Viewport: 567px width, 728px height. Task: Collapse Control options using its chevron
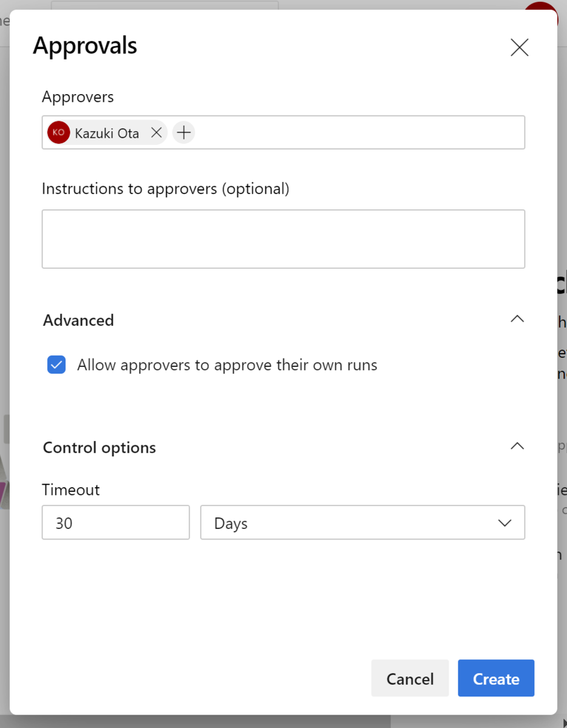pyautogui.click(x=517, y=447)
